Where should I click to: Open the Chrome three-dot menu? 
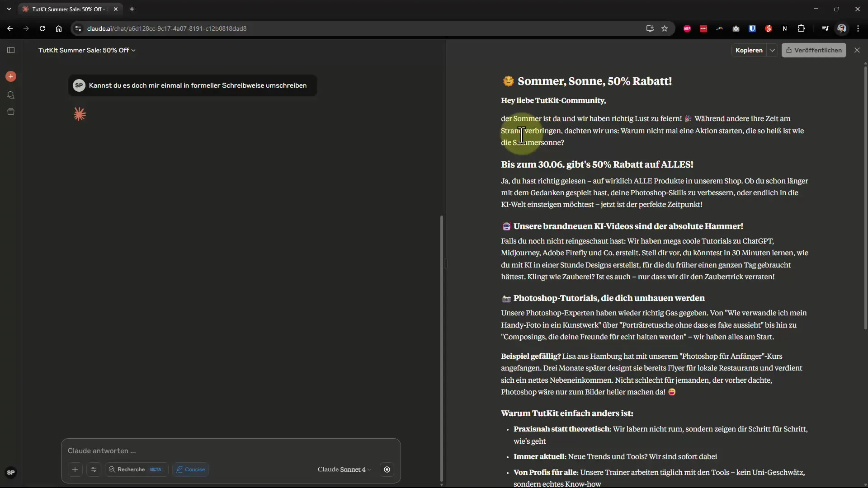point(858,28)
